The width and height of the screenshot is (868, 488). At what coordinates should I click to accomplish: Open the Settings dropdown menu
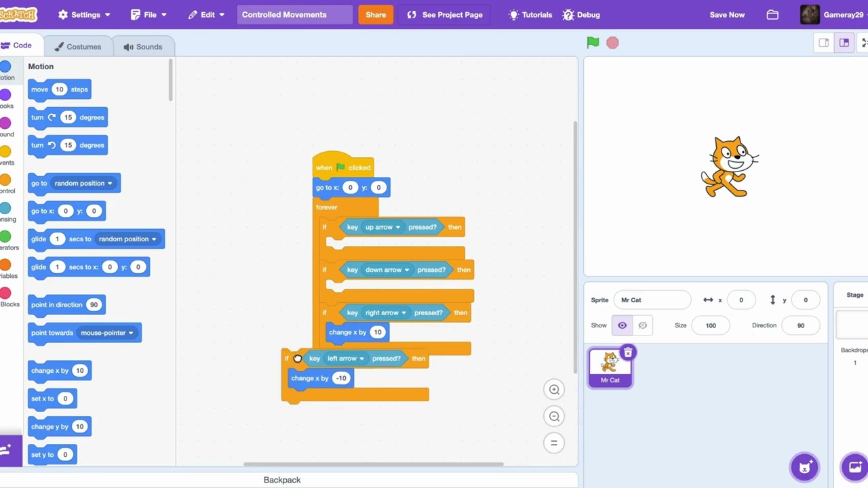84,14
